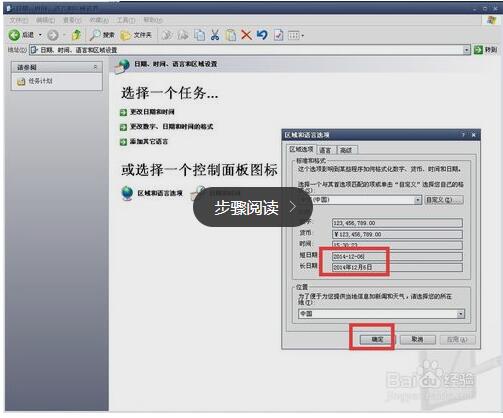This screenshot has height=418, width=503.
Task: Open the 帮助 menu
Action: click(x=153, y=20)
